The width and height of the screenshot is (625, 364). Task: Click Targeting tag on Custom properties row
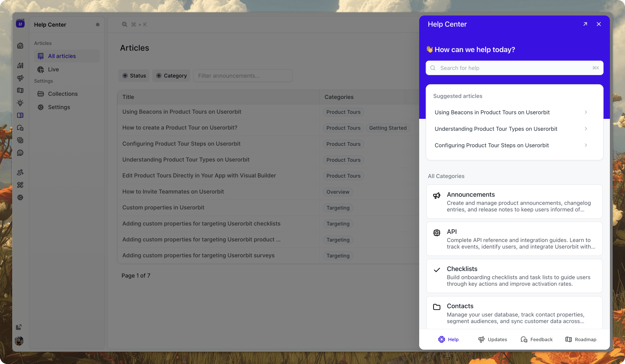pos(338,208)
